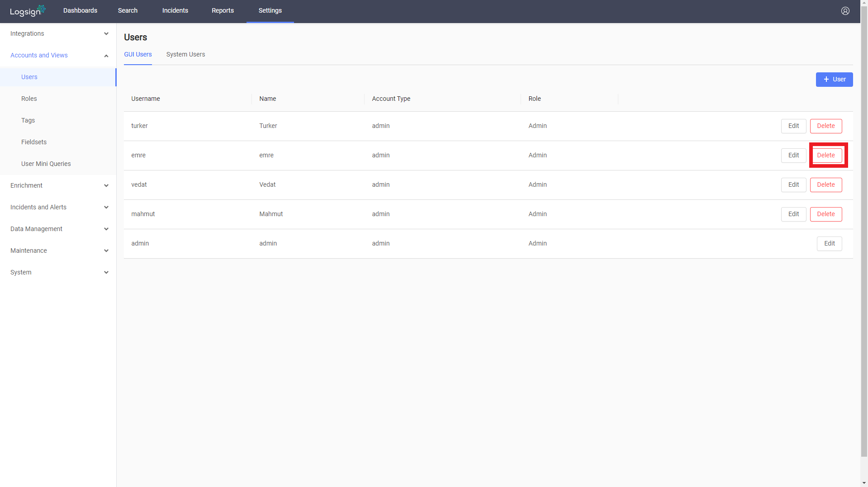The image size is (868, 487).
Task: Delete the vedat user
Action: 825,184
